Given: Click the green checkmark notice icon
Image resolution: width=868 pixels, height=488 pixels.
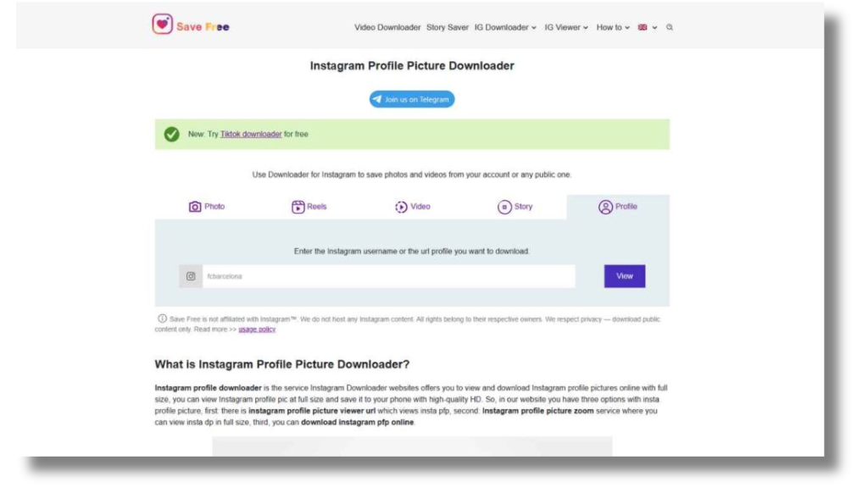Looking at the screenshot, I should 172,134.
